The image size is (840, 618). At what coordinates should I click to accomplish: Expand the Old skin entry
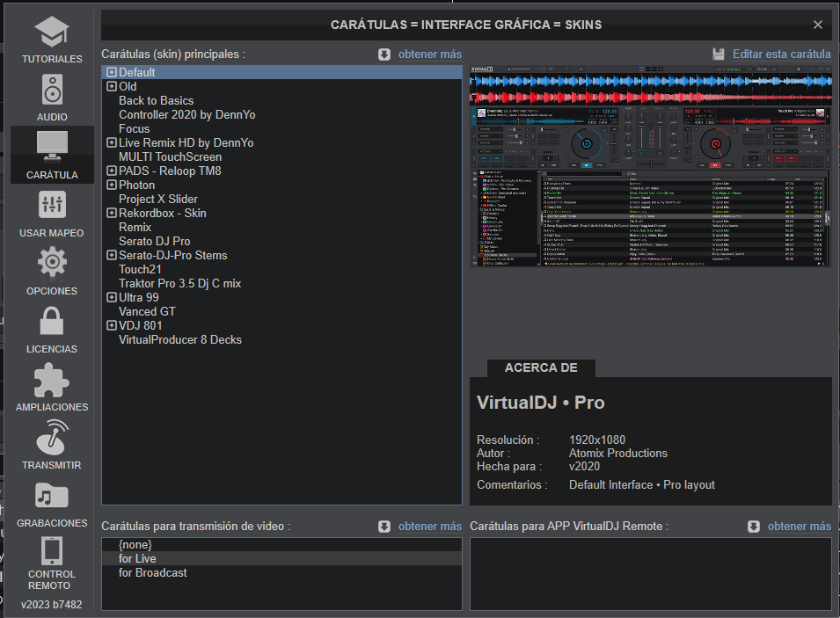tap(112, 86)
